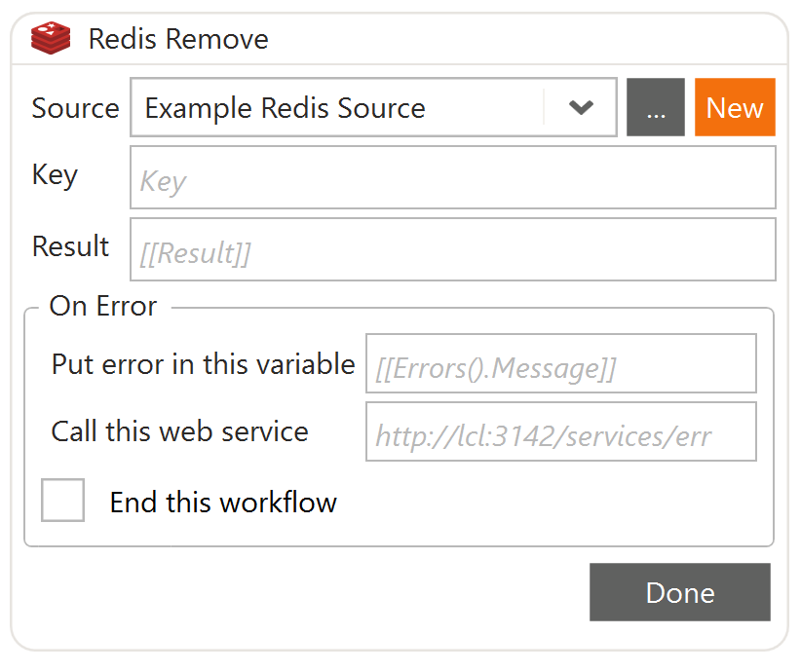Viewport: 801px width, 672px height.
Task: Click the Redis logo icon in title
Action: pos(50,38)
